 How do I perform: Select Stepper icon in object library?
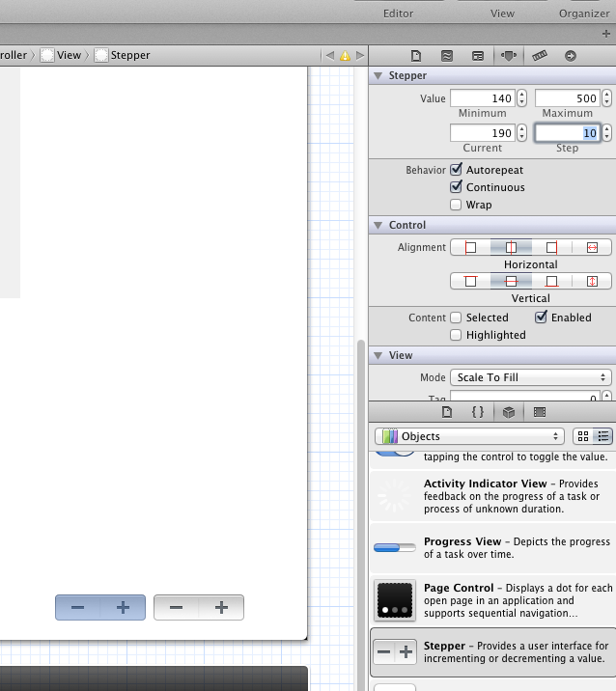(395, 651)
